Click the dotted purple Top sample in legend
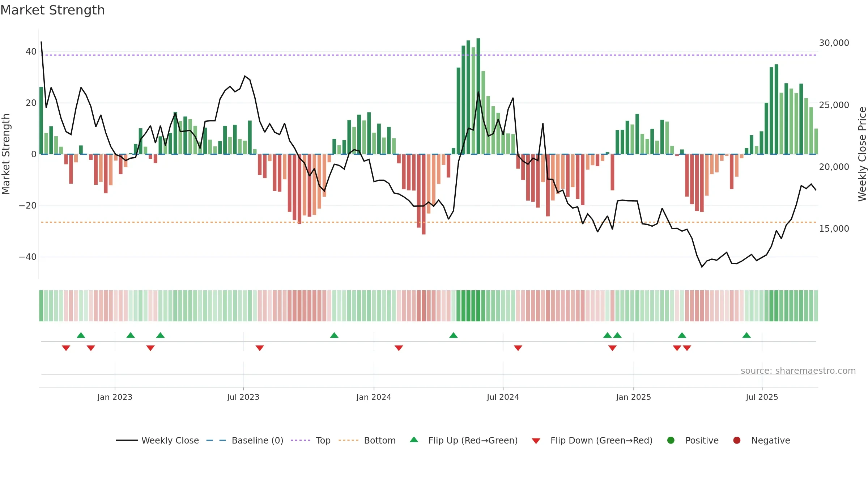This screenshot has height=488, width=868. 301,440
